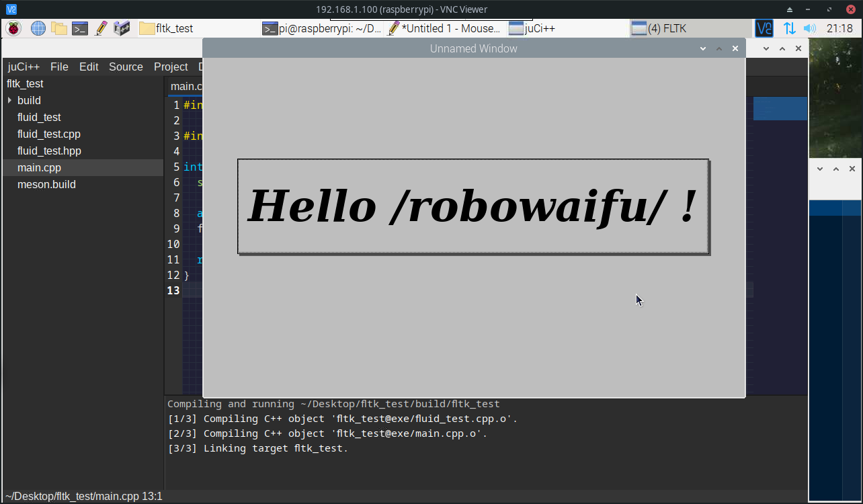The width and height of the screenshot is (863, 504).
Task: Click the blue code minimap region
Action: pos(780,108)
